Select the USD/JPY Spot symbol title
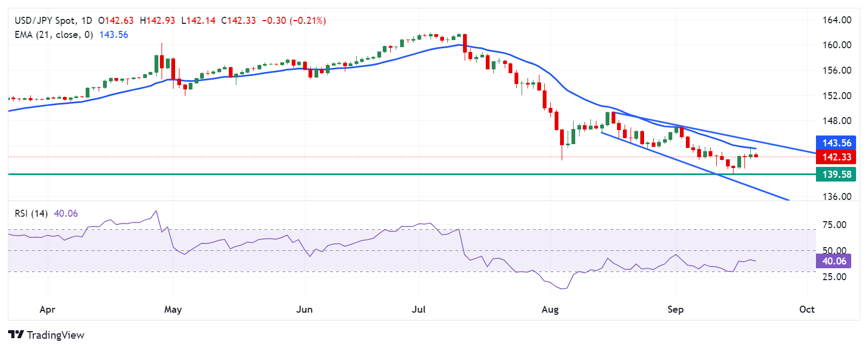The width and height of the screenshot is (868, 349). coord(45,21)
